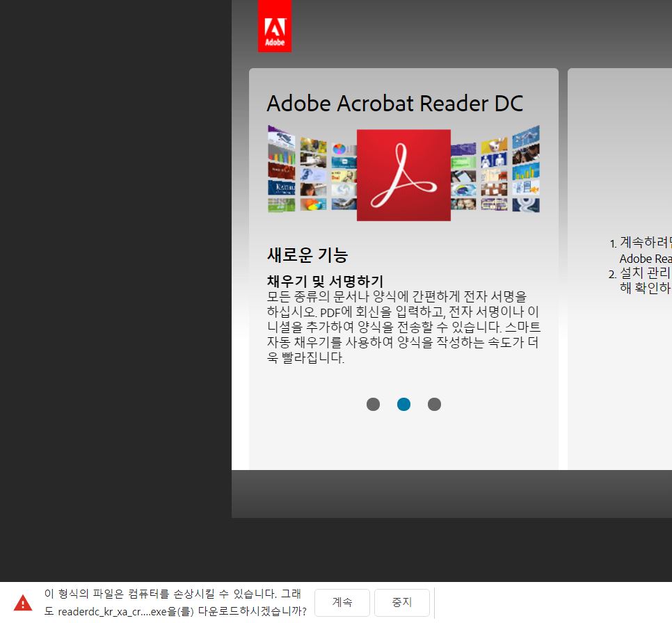Select the third carousel dot

(434, 404)
